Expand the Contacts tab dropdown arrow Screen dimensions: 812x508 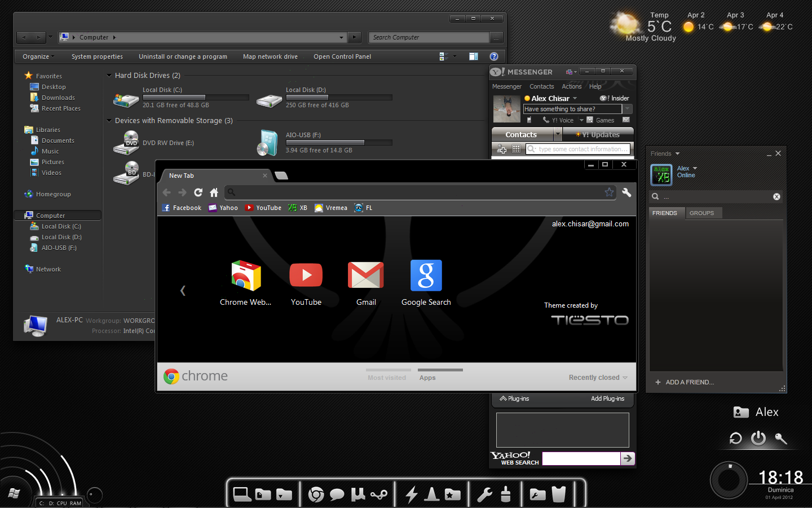tap(558, 134)
